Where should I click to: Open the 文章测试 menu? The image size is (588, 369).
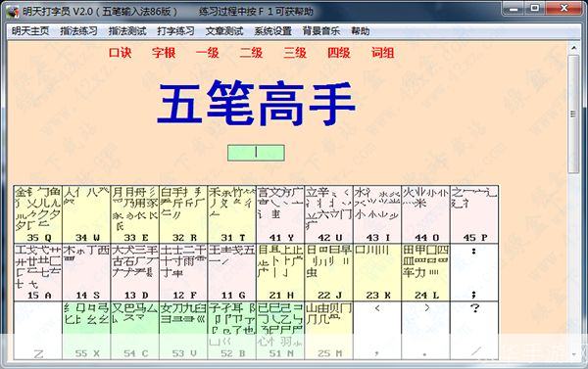[224, 31]
